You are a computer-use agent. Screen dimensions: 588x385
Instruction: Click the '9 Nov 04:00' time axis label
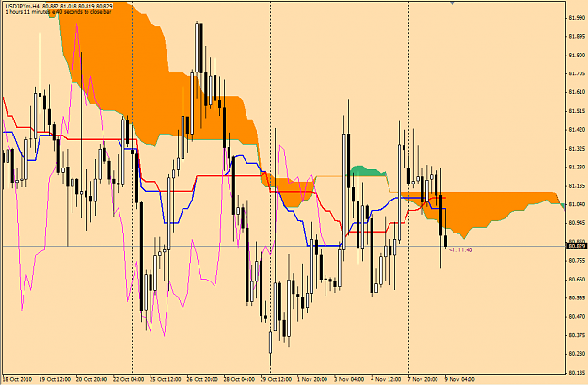460,379
